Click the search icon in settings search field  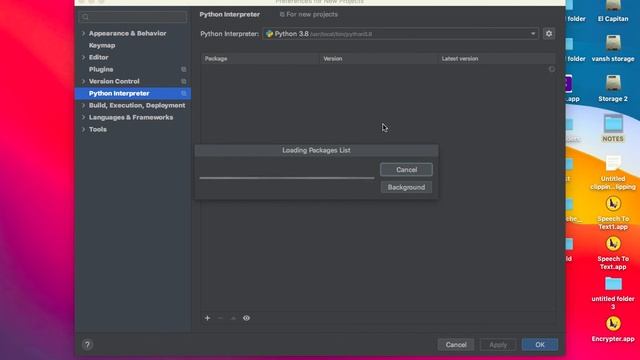[85, 17]
